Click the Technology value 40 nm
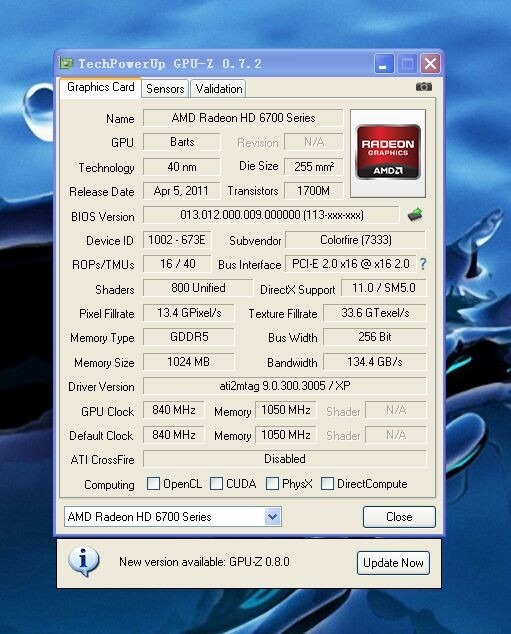 point(182,167)
